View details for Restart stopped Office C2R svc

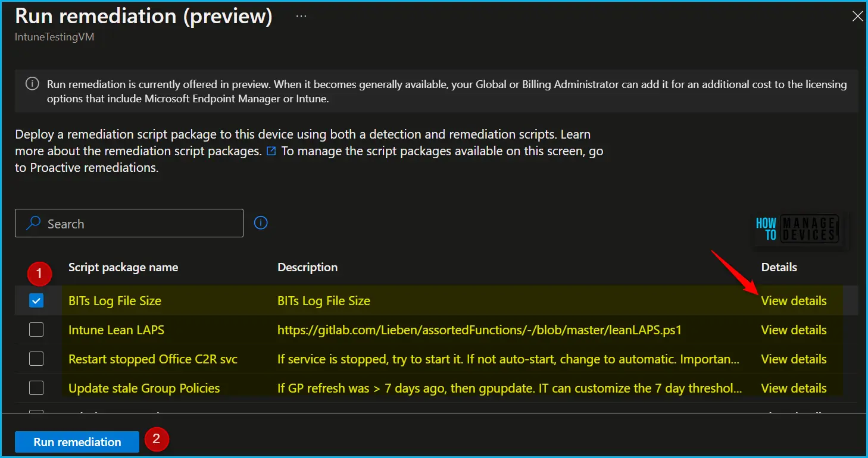point(794,359)
